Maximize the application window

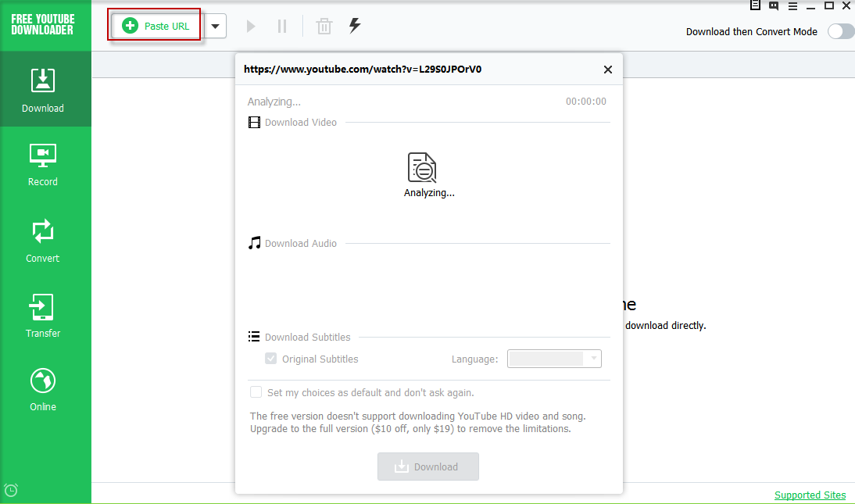(829, 5)
